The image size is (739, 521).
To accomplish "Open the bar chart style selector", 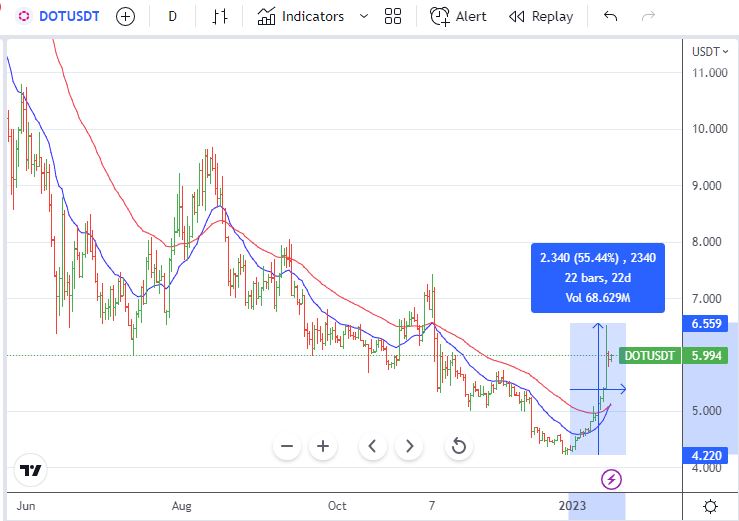I will click(220, 17).
